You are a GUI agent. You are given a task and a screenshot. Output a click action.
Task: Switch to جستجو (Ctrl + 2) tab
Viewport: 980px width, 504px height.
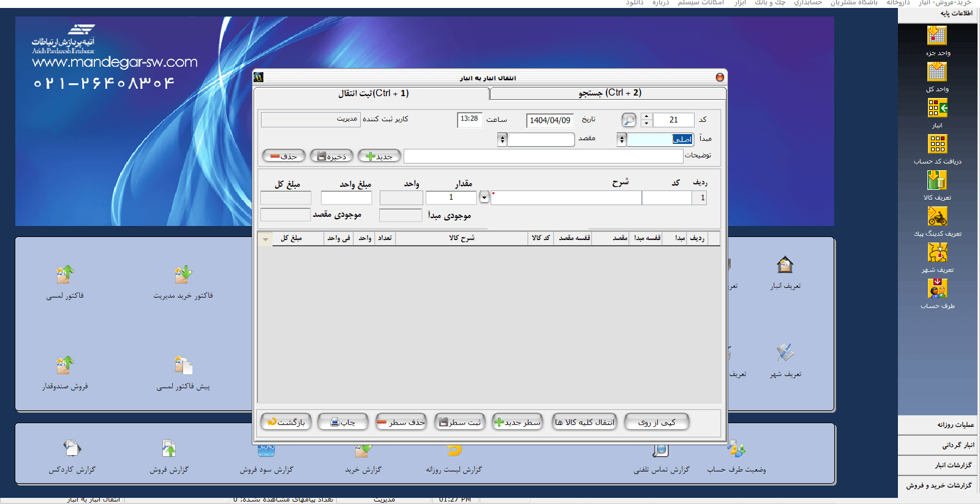coord(609,92)
